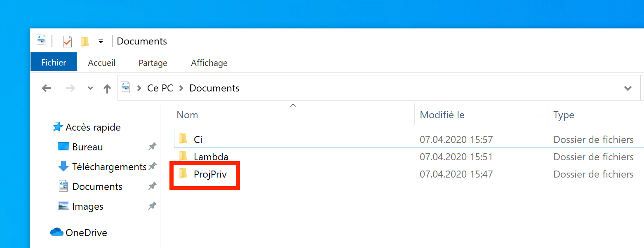
Task: Select Accès rapide in navigation pane
Action: click(93, 127)
